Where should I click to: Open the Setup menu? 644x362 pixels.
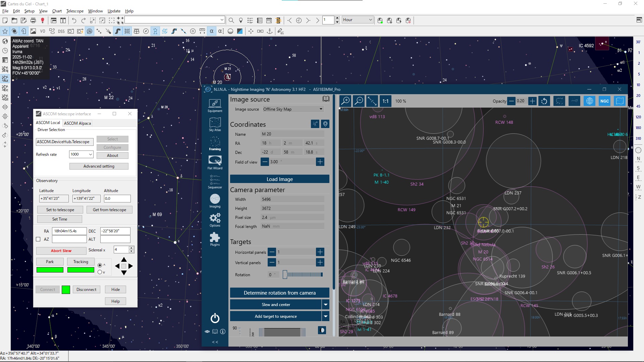[29, 11]
